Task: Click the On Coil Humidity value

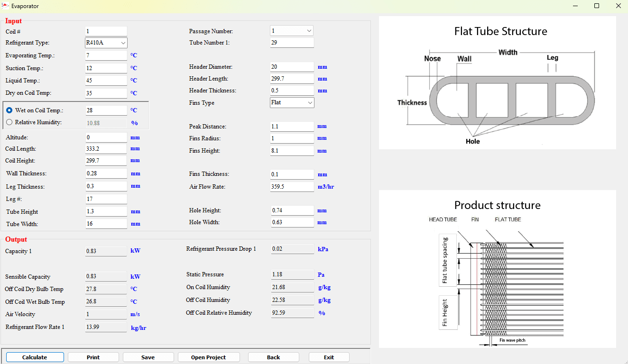Action: [292, 287]
